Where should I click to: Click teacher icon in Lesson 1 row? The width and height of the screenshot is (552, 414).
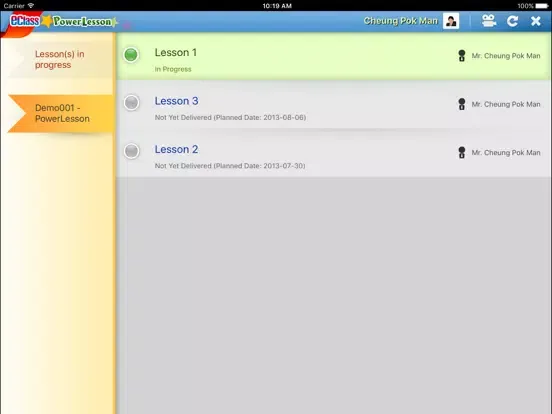pyautogui.click(x=462, y=56)
